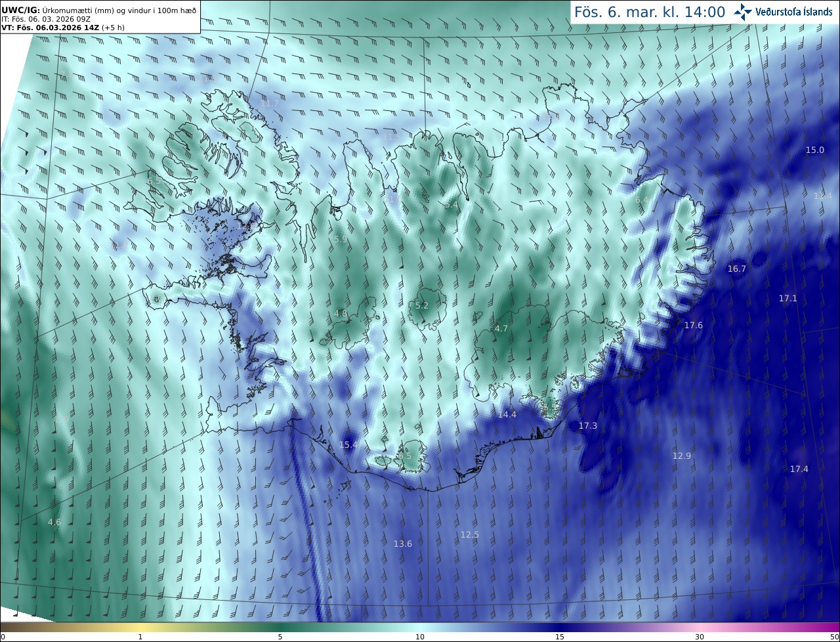The width and height of the screenshot is (840, 642).
Task: Click the '0' tick on the color scale
Action: click(x=3, y=637)
